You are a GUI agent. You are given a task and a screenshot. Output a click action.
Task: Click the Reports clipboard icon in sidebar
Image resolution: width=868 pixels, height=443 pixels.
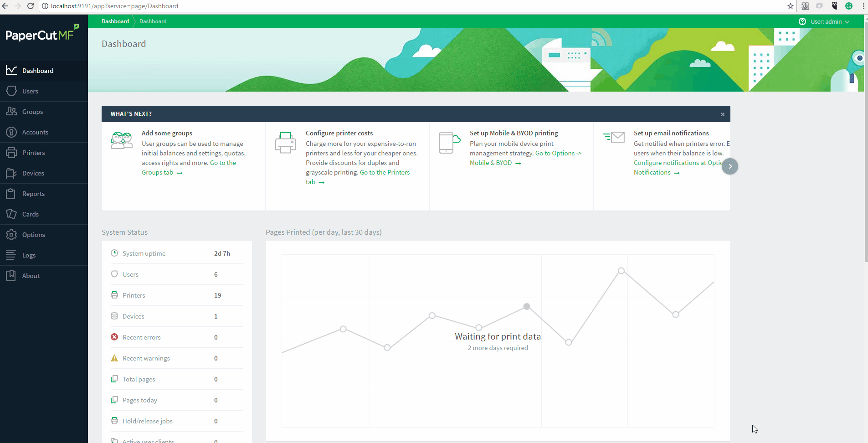click(11, 194)
